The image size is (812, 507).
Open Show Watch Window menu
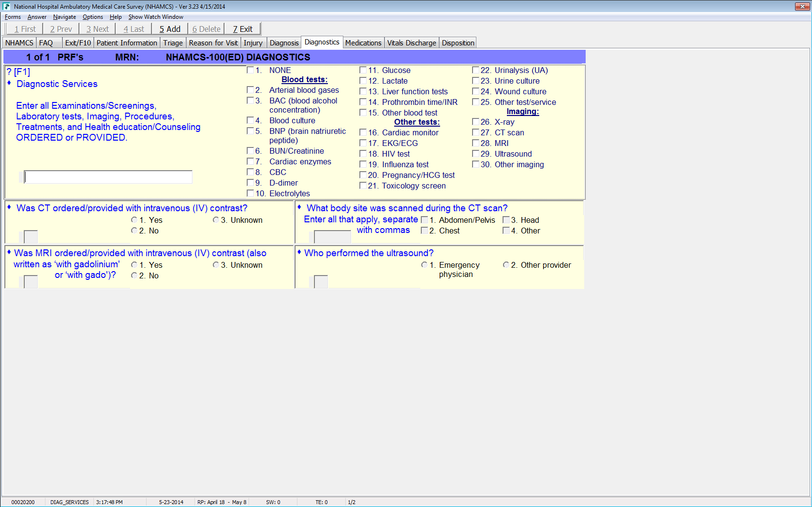pyautogui.click(x=156, y=17)
